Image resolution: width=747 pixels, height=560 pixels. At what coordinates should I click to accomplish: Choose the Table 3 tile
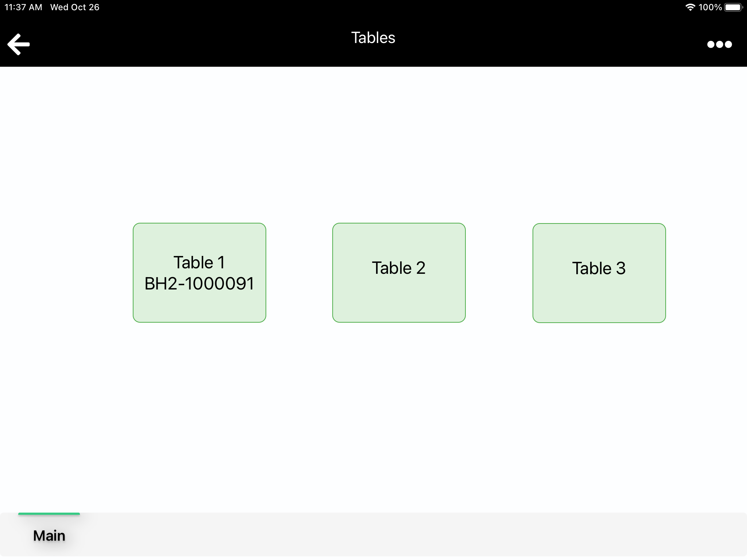coord(599,273)
